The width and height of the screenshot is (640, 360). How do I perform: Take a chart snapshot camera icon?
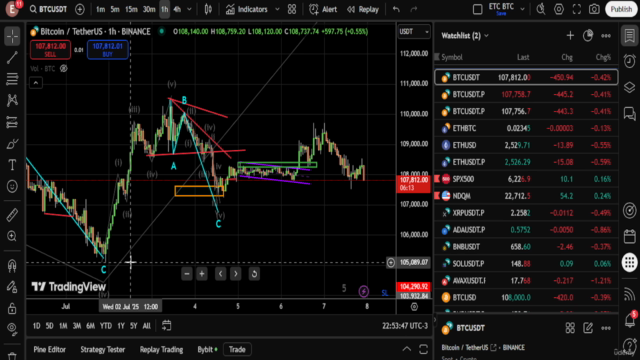(x=595, y=9)
